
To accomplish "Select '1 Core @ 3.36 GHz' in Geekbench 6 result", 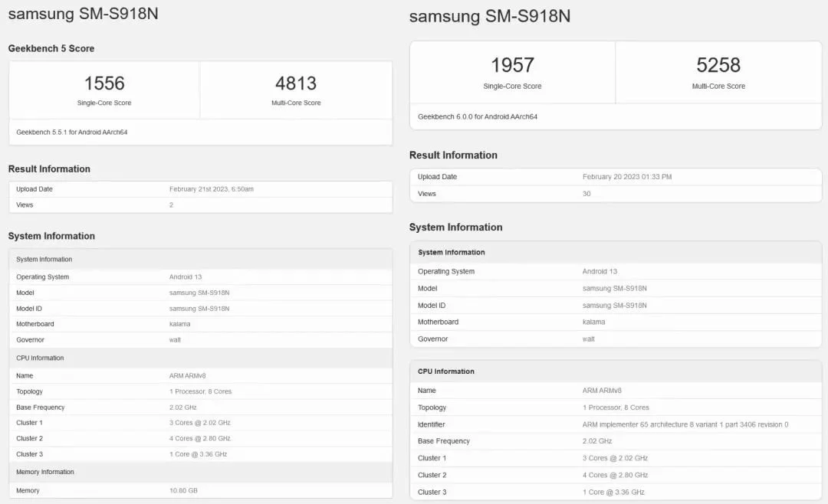I will pyautogui.click(x=613, y=492).
